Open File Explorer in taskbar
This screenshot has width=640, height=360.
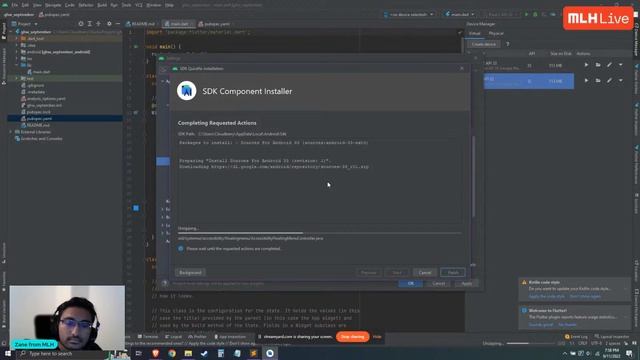click(x=188, y=353)
